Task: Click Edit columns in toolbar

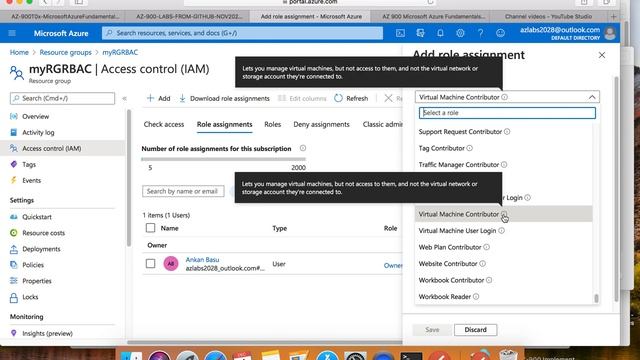Action: coord(302,98)
